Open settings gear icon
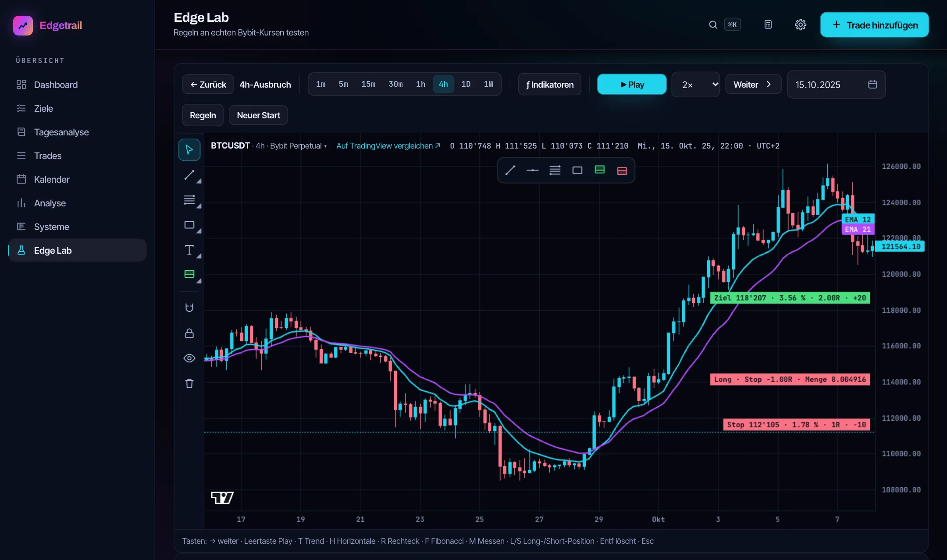 tap(801, 25)
